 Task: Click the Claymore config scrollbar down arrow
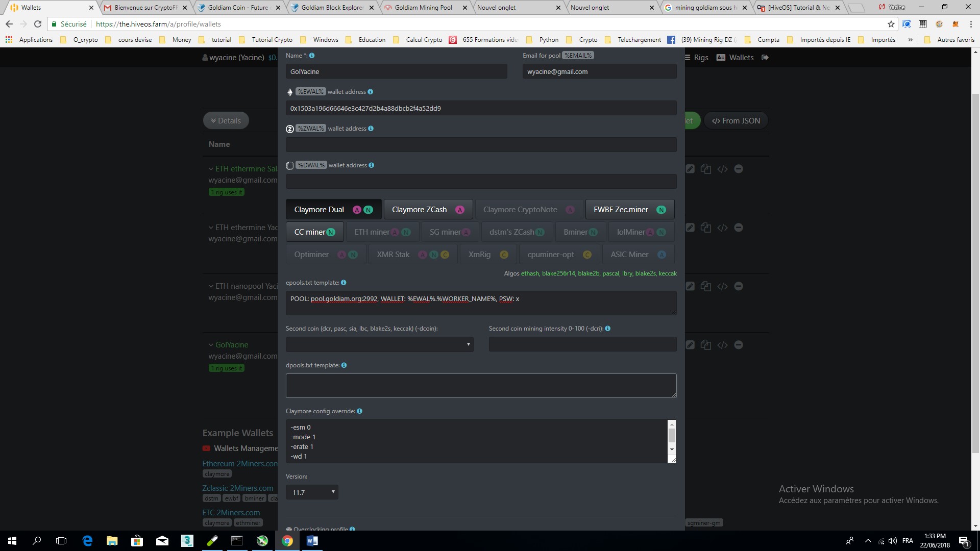tap(672, 449)
